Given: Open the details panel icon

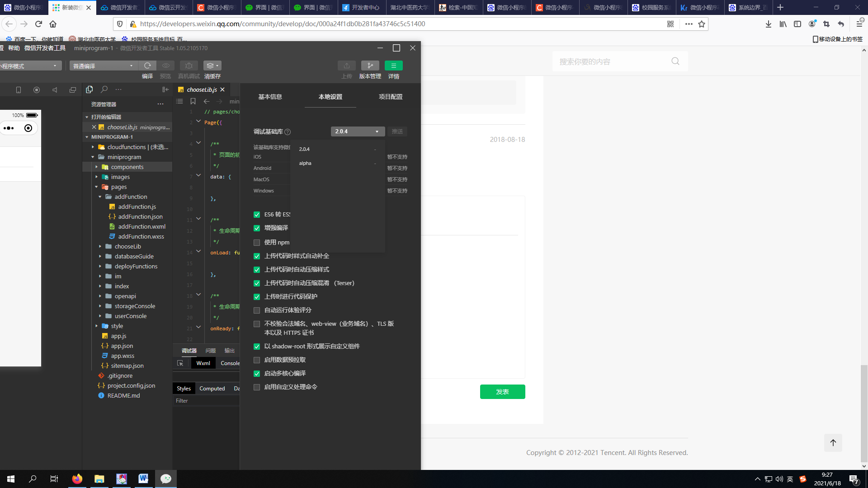Looking at the screenshot, I should (393, 66).
